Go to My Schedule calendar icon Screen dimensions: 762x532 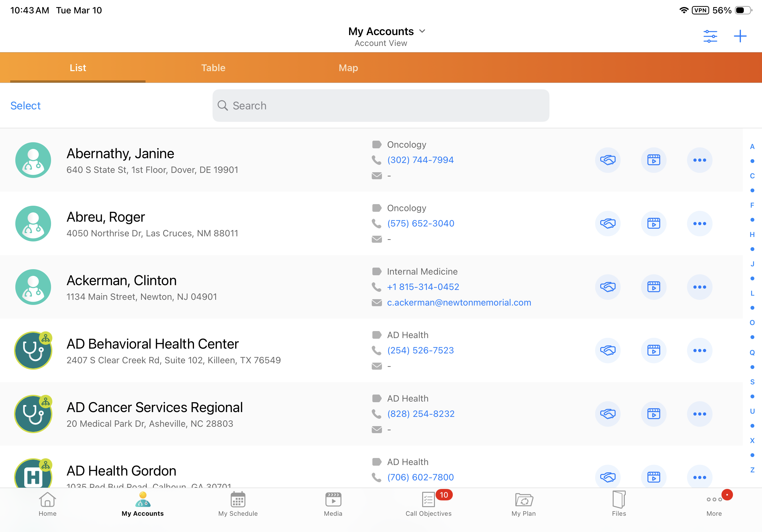(x=238, y=500)
